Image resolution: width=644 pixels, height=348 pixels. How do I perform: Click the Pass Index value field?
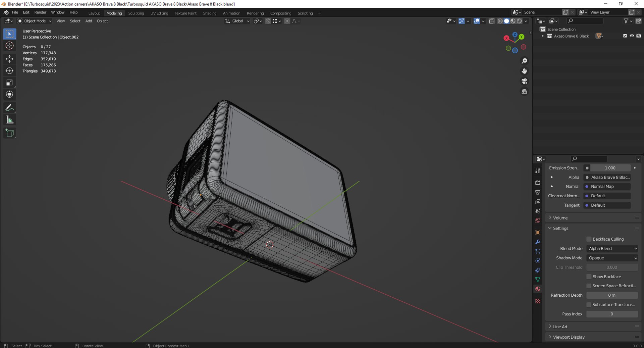tap(612, 314)
